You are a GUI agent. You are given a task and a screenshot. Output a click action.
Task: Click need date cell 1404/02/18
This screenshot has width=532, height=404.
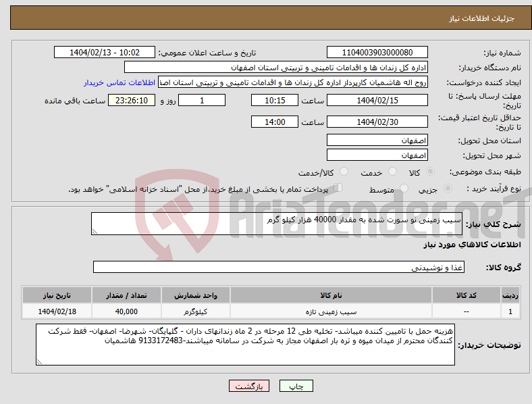(x=57, y=311)
